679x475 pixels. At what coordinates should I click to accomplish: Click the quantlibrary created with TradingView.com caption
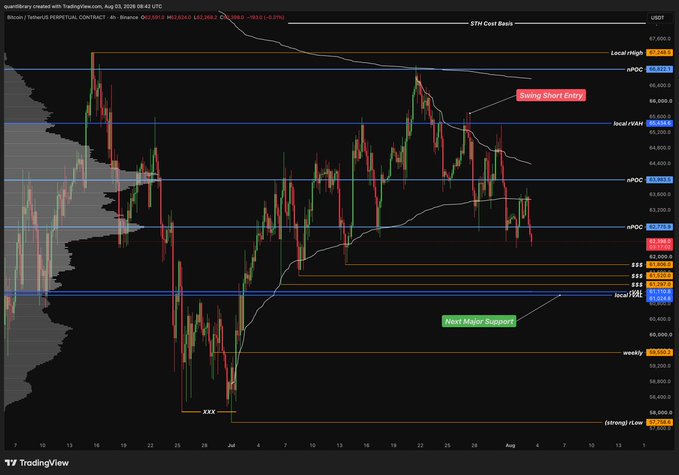coord(83,6)
